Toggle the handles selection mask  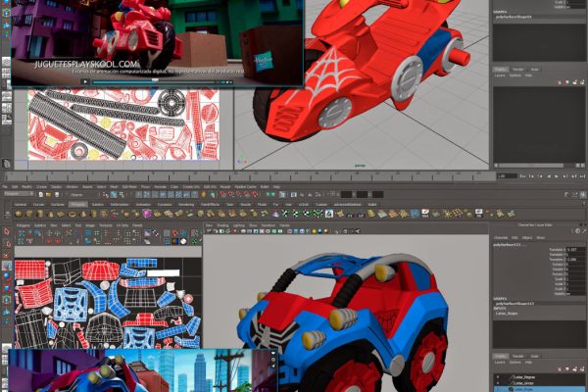(x=139, y=194)
